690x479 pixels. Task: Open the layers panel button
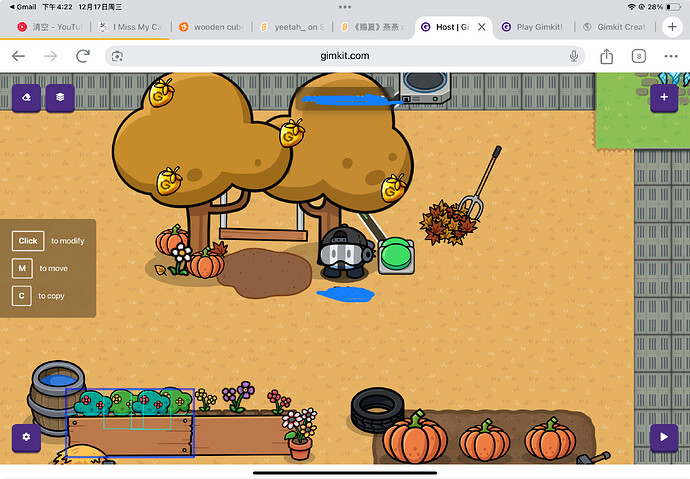pyautogui.click(x=60, y=97)
